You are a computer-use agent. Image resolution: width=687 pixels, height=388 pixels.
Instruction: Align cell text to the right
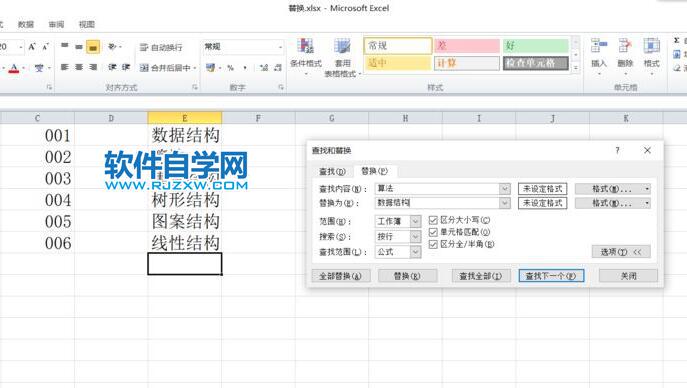93,67
